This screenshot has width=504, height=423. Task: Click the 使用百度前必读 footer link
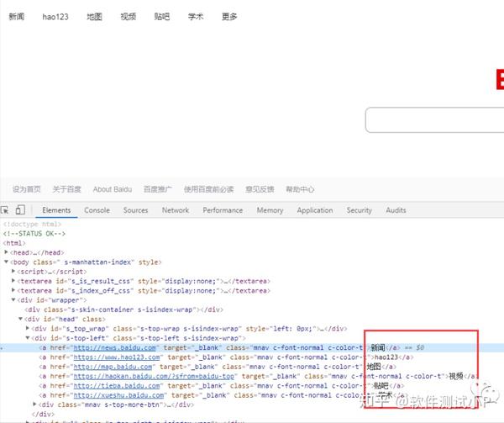pyautogui.click(x=208, y=189)
